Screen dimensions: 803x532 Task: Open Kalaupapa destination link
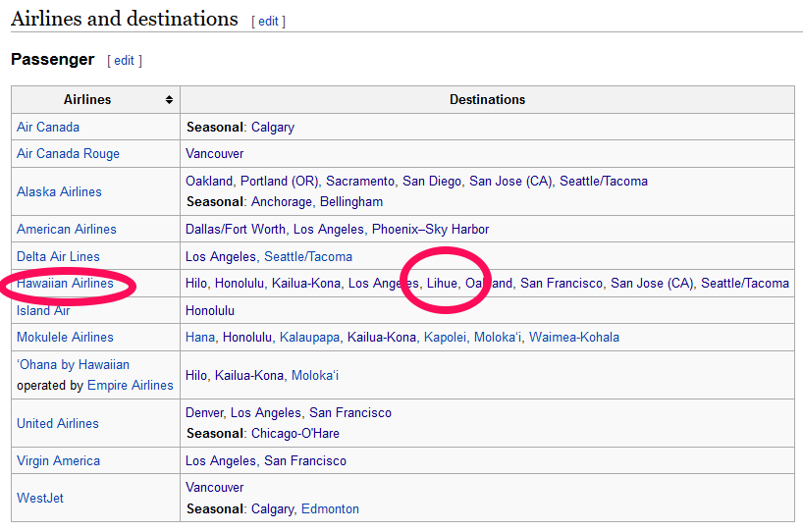coord(310,337)
